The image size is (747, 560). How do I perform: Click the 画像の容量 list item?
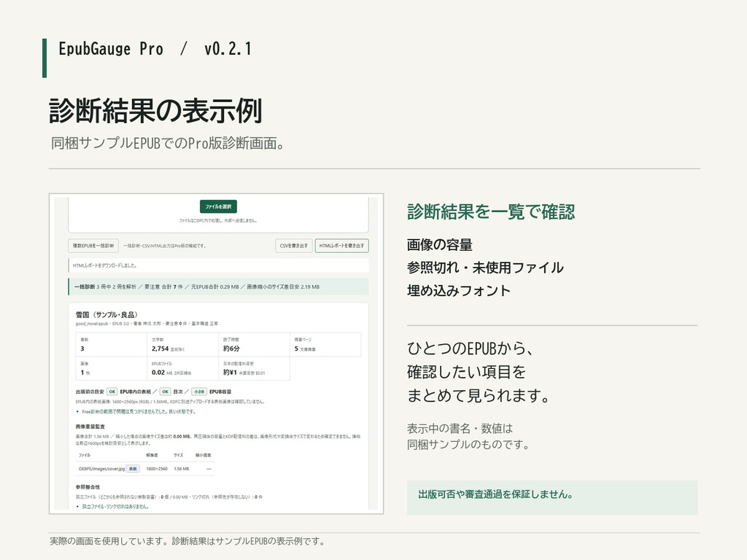coord(440,245)
